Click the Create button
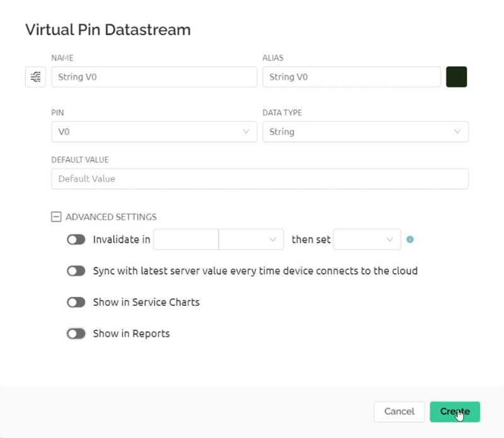Screen dimensions: 504x438 pos(455,412)
